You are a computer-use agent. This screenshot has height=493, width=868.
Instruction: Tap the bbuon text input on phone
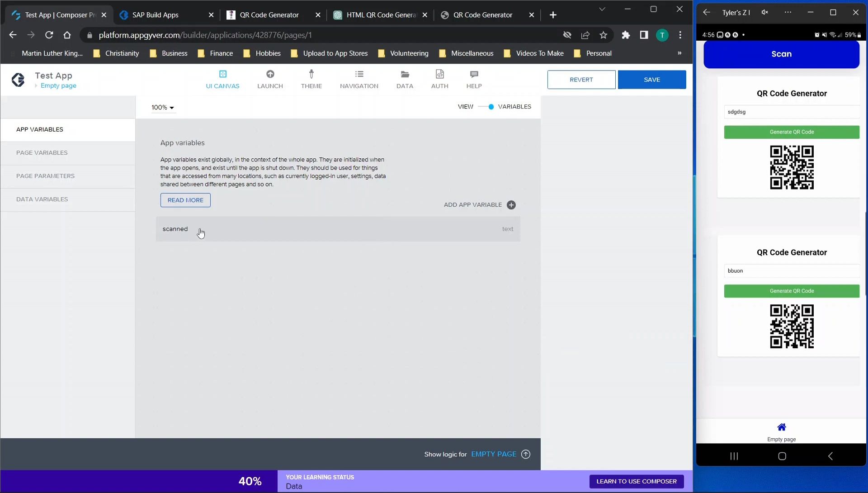792,271
